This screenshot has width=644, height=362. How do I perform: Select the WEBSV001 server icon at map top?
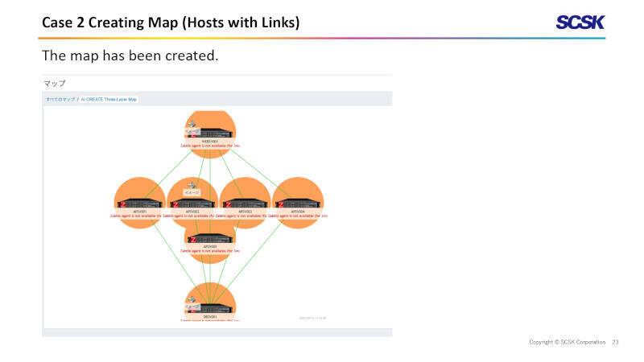[210, 133]
